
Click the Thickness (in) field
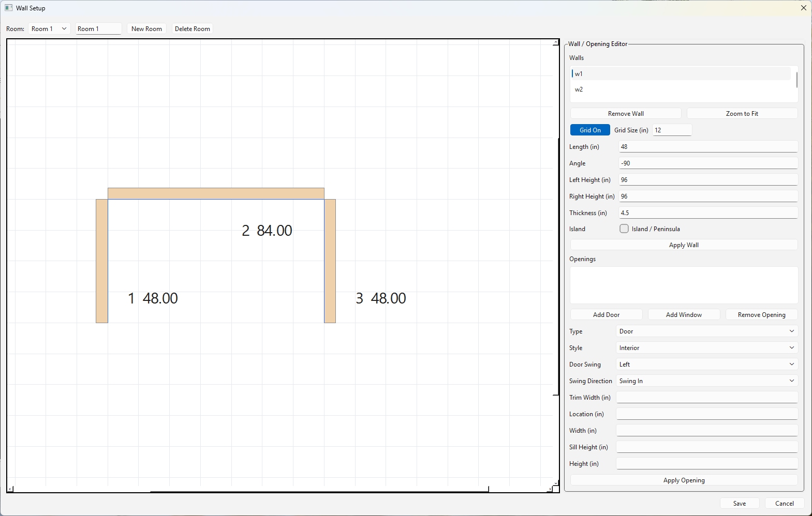(x=708, y=213)
